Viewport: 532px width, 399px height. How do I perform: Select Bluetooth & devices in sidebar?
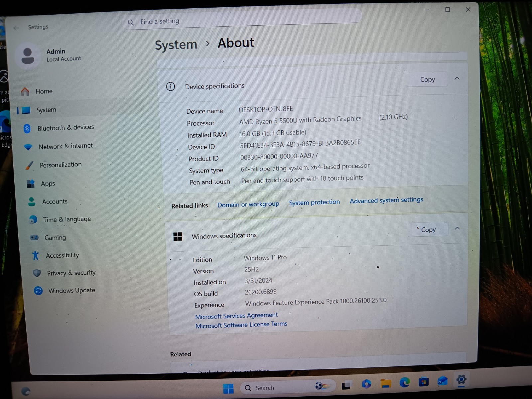click(x=66, y=128)
